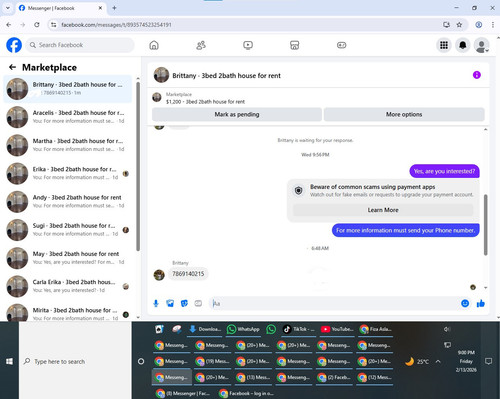Switch to the YouTube taskbar window

[337, 329]
